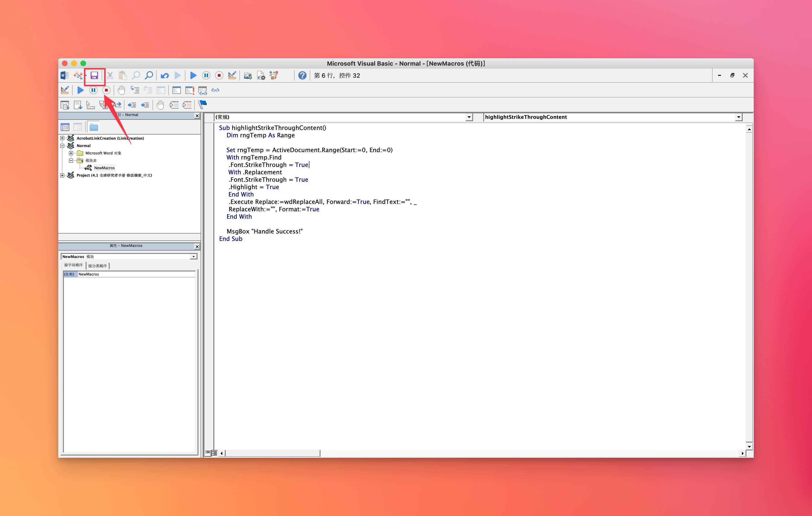
Task: Open the Properties Window icon
Action: pos(261,75)
